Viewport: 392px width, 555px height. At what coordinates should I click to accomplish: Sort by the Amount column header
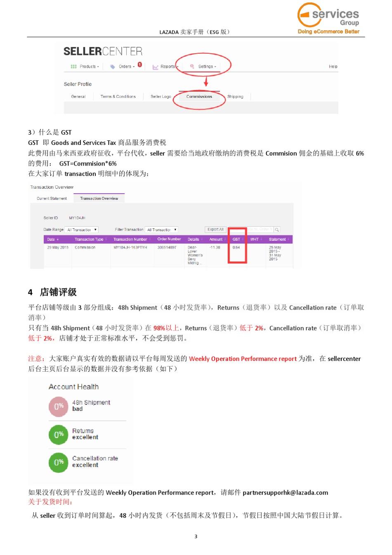(x=217, y=240)
